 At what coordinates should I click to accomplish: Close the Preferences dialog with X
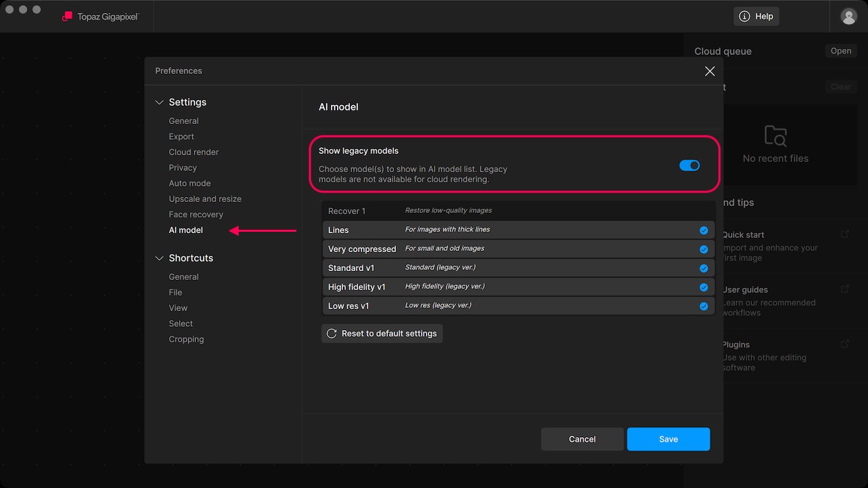[x=709, y=71]
